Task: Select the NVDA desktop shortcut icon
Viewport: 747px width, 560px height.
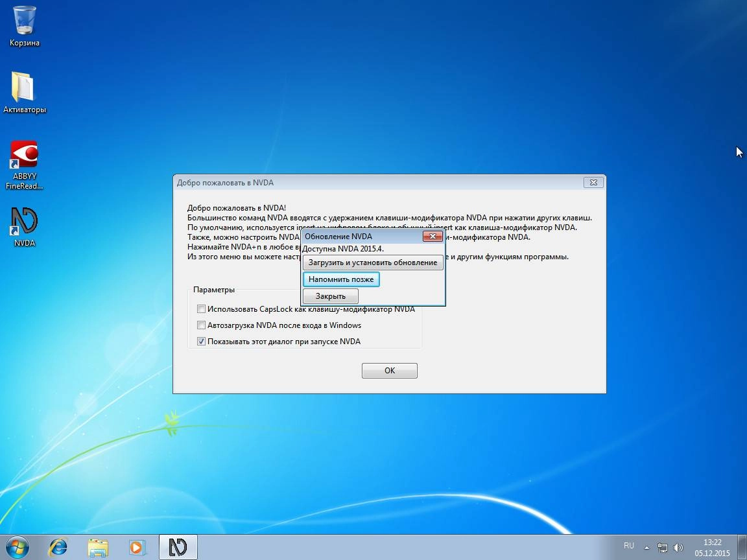Action: 24,227
